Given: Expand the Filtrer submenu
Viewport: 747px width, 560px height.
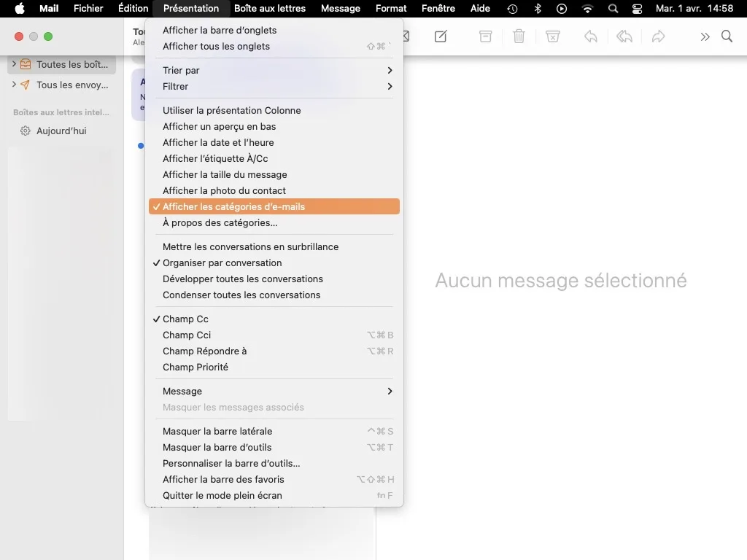Looking at the screenshot, I should (274, 86).
